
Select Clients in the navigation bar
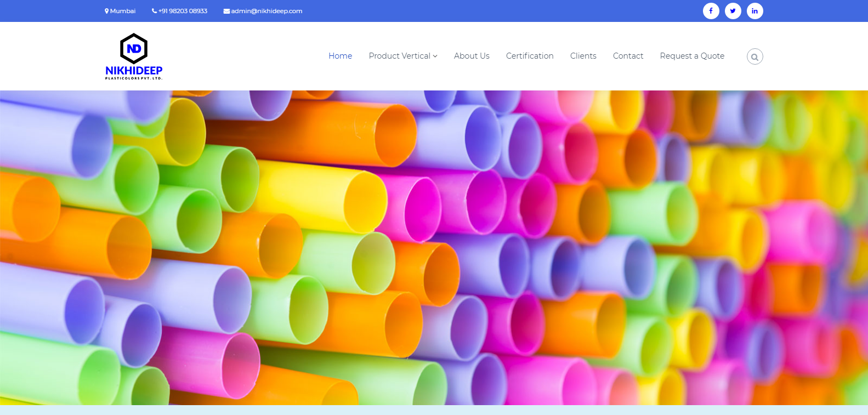(x=583, y=56)
